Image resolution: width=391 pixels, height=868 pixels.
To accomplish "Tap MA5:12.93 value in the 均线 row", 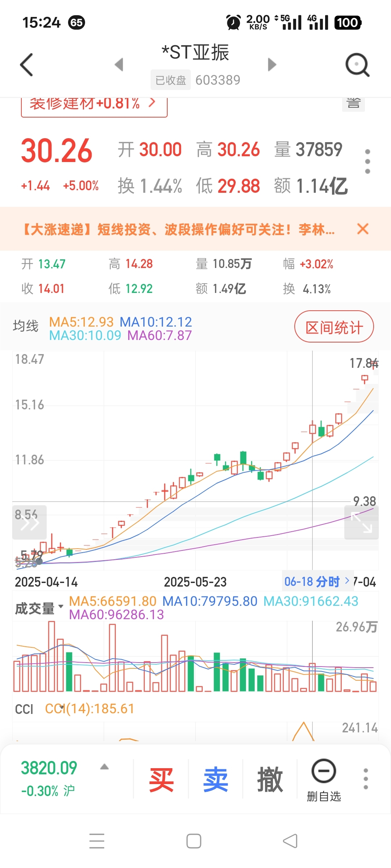I will click(x=81, y=322).
